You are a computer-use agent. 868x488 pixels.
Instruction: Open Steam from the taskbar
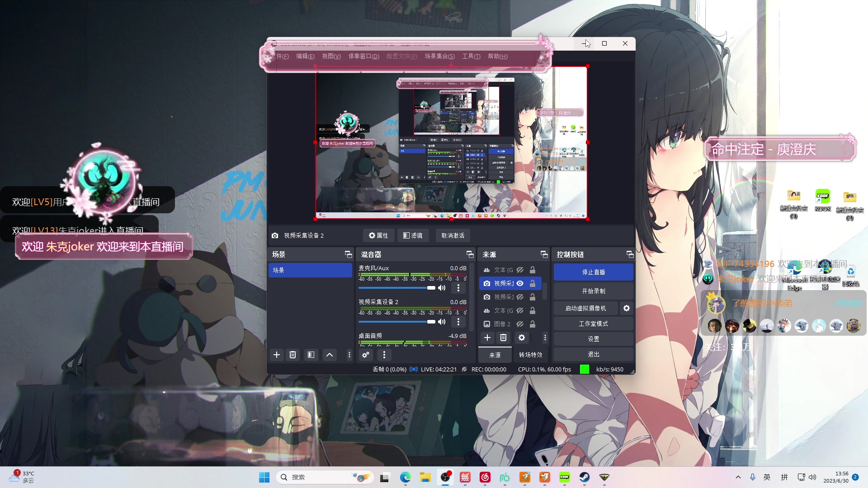(585, 477)
